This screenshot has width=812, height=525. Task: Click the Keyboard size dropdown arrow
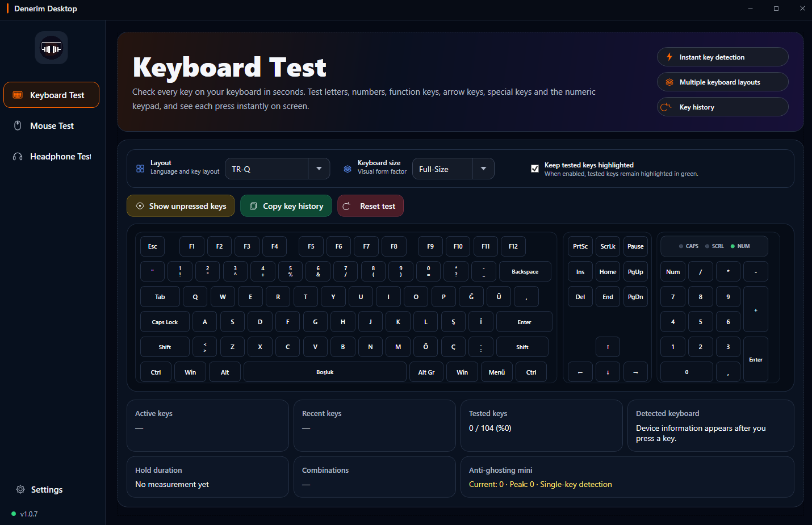[x=483, y=169]
